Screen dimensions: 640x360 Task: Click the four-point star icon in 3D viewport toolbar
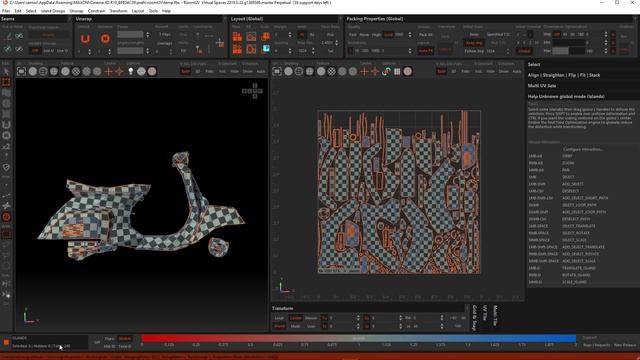(x=119, y=71)
